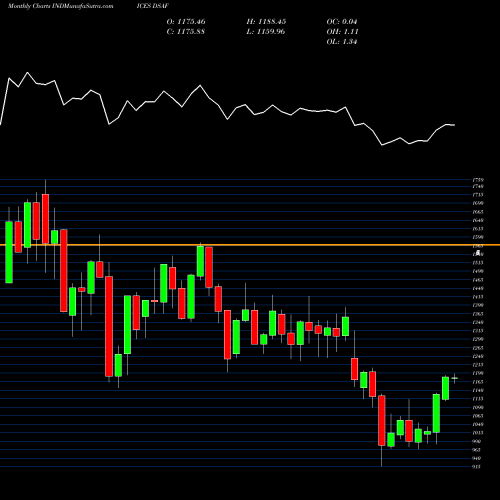This screenshot has width=500, height=500.
Task: Click the '913' price axis label
Action: point(477,467)
